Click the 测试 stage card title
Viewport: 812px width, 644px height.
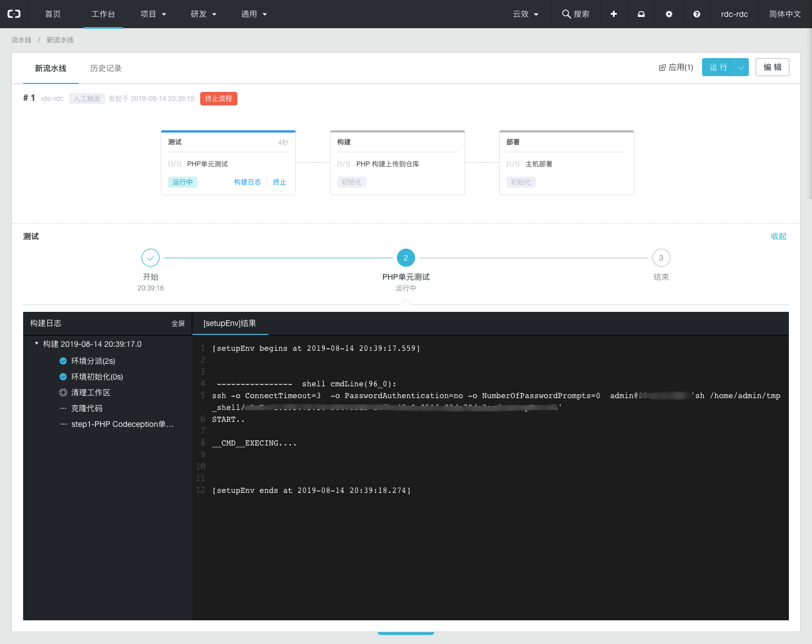(175, 142)
